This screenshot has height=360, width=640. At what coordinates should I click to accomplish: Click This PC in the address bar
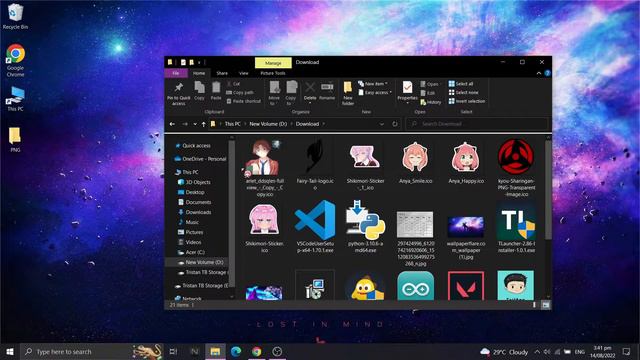(x=233, y=124)
